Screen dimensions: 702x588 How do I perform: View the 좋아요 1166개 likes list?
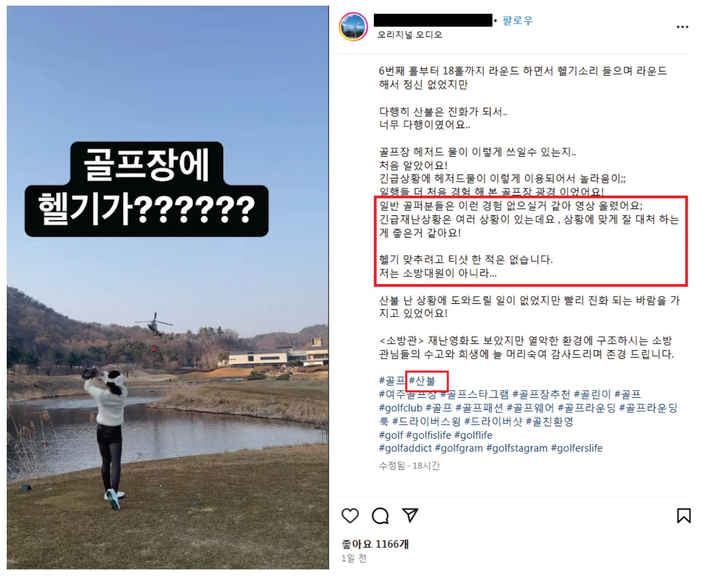tap(375, 544)
